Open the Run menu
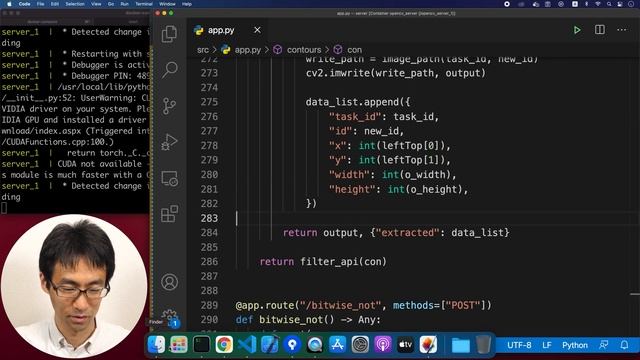The image size is (640, 360). [x=124, y=4]
